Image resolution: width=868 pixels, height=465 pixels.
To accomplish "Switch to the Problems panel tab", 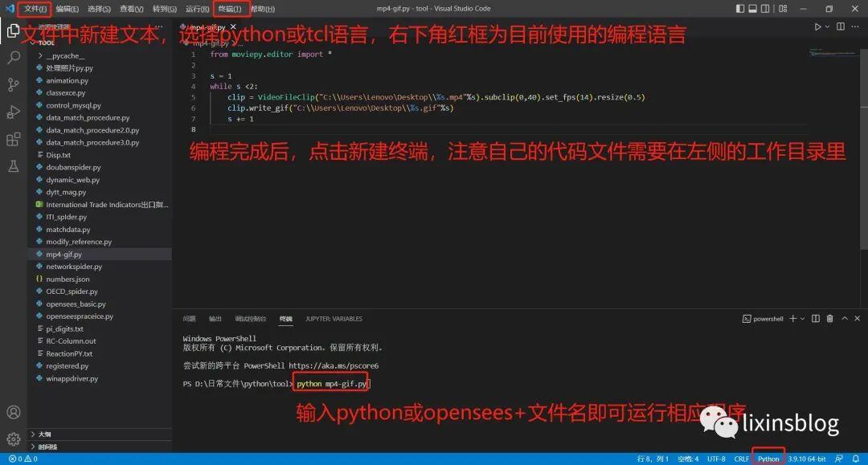I will tap(190, 319).
